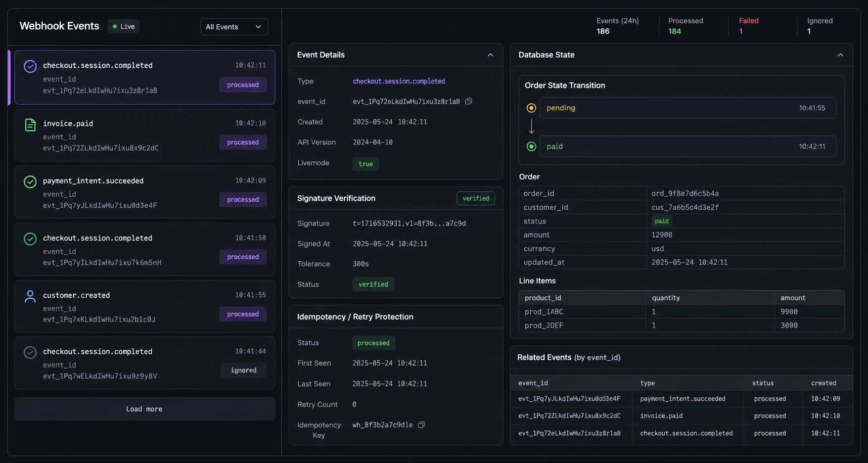Copy the event_id using the copy icon

(x=469, y=102)
